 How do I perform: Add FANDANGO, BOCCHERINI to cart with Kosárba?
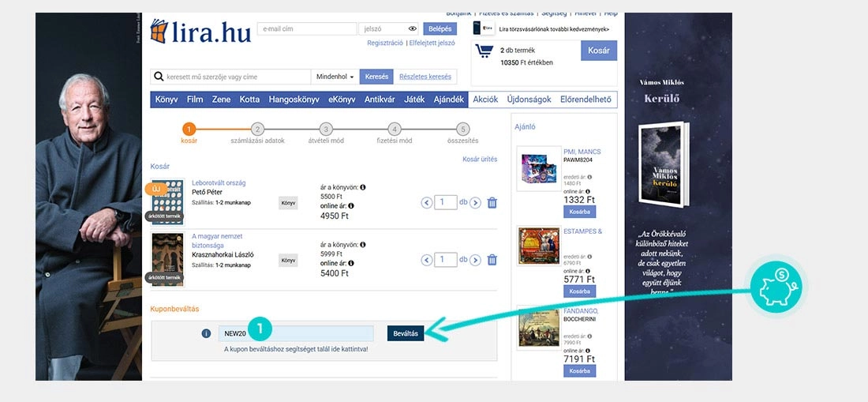(x=580, y=371)
